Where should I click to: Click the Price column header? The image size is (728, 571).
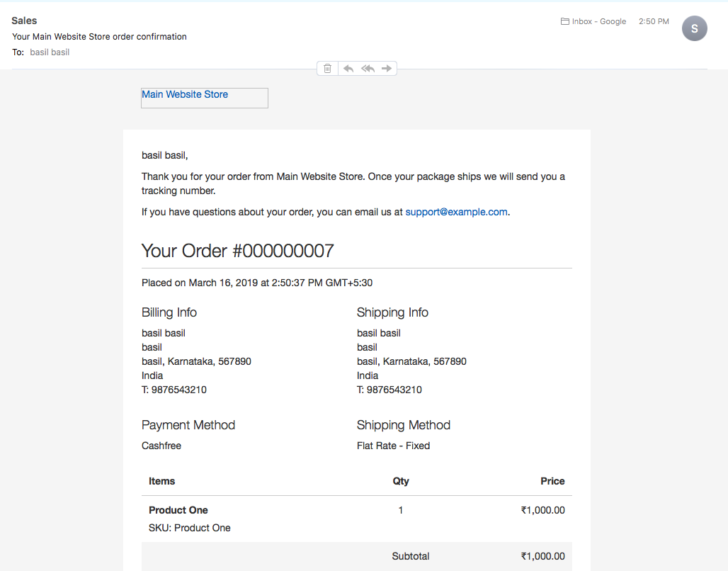pos(552,481)
